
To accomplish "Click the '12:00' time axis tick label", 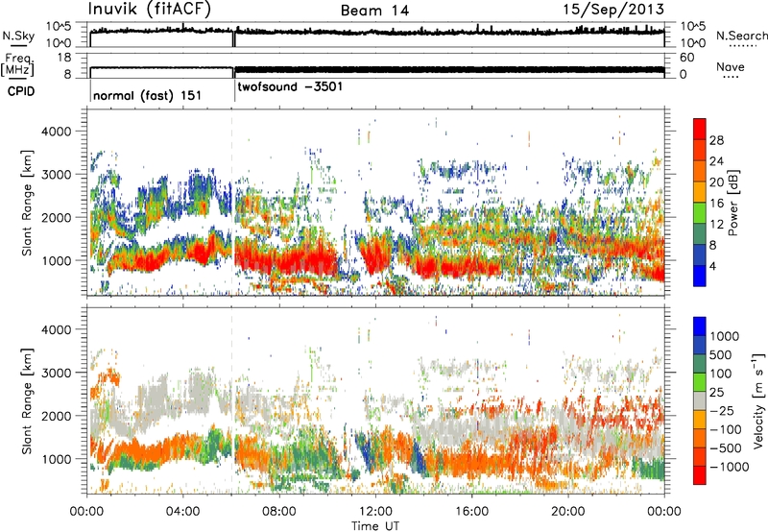I will point(375,512).
